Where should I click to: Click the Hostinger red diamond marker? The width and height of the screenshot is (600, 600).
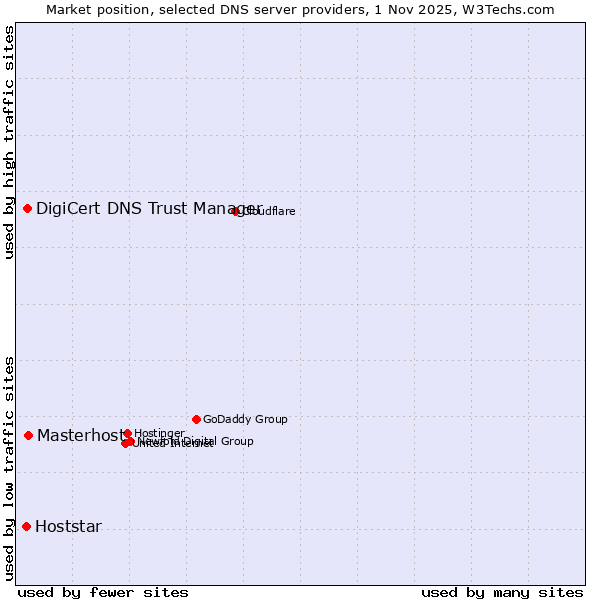tap(127, 433)
